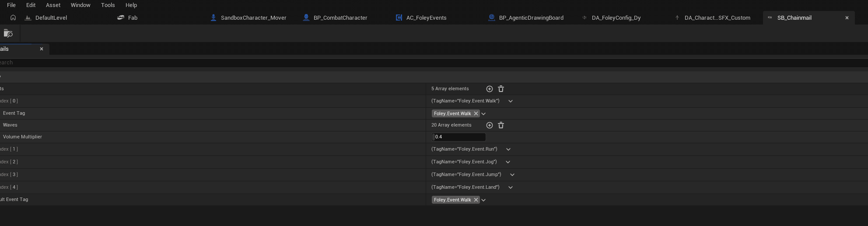Click the BP_CombatCharacter blueprint icon
Image resolution: width=868 pixels, height=226 pixels.
click(306, 18)
